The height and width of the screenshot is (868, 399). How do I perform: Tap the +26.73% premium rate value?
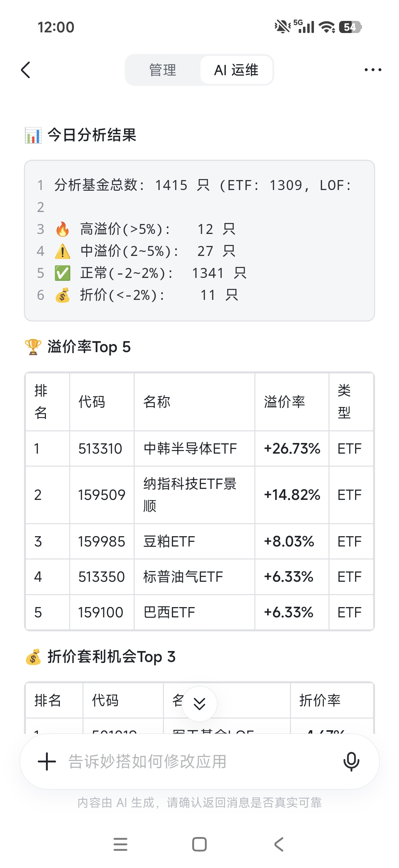292,449
